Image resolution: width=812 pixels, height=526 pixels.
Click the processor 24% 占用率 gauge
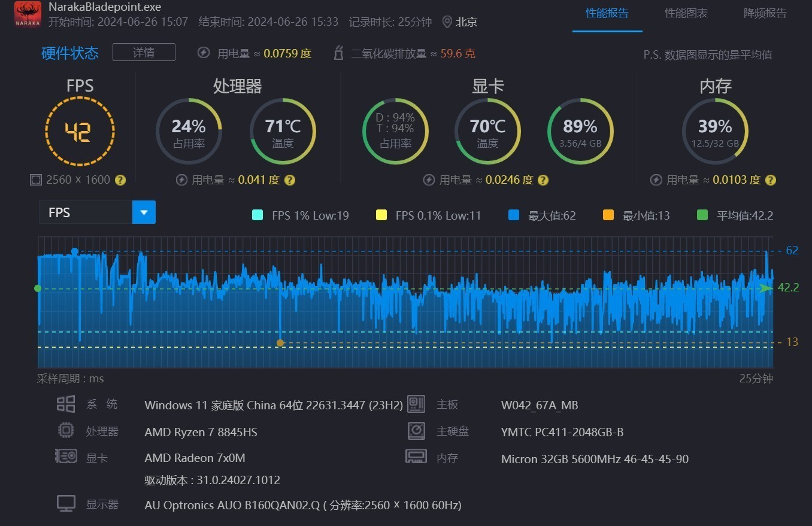click(189, 131)
